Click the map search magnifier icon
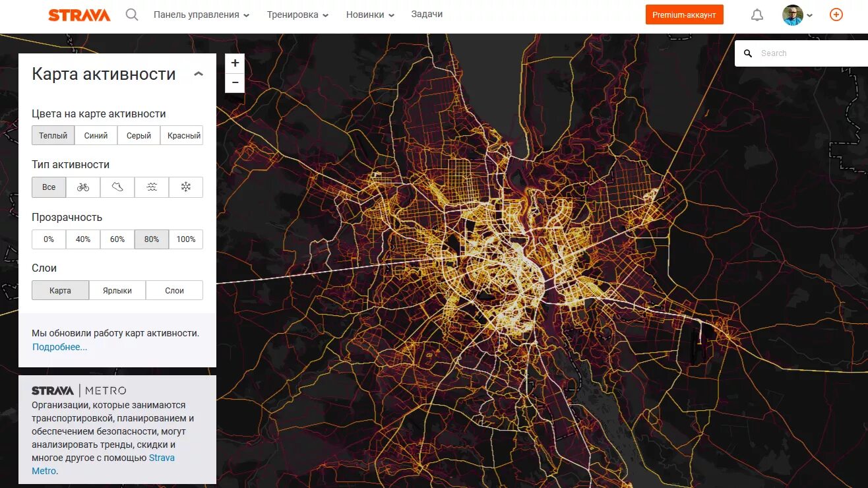The image size is (868, 488). tap(748, 53)
